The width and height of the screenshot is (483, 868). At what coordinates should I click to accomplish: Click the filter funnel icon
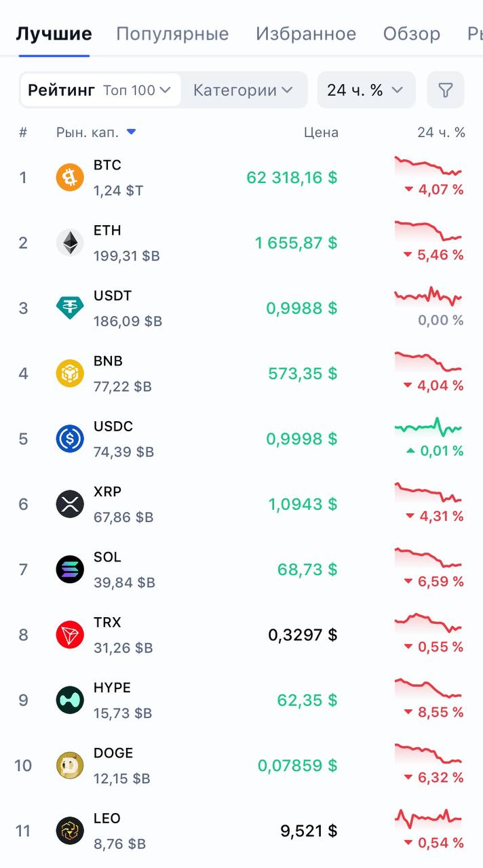coord(445,90)
